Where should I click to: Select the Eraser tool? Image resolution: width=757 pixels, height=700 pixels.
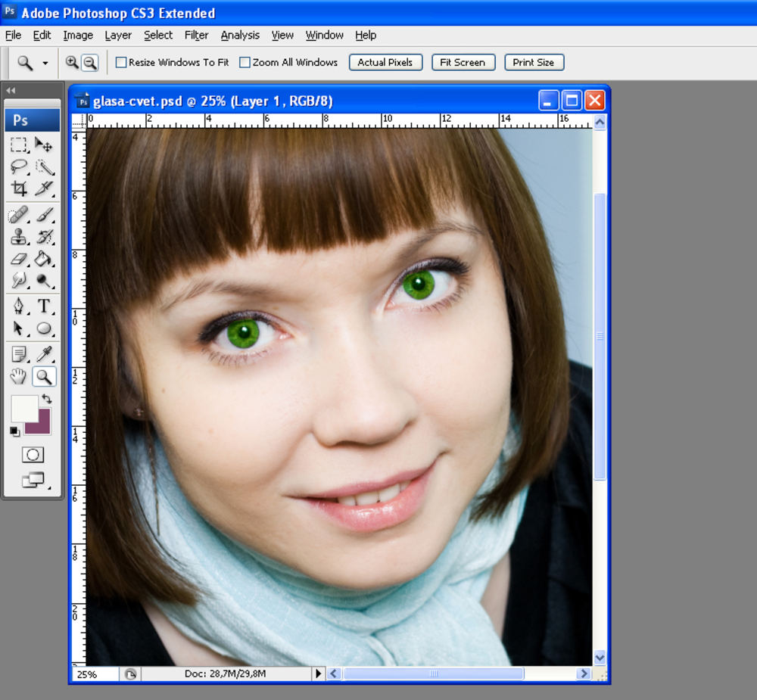click(x=19, y=260)
